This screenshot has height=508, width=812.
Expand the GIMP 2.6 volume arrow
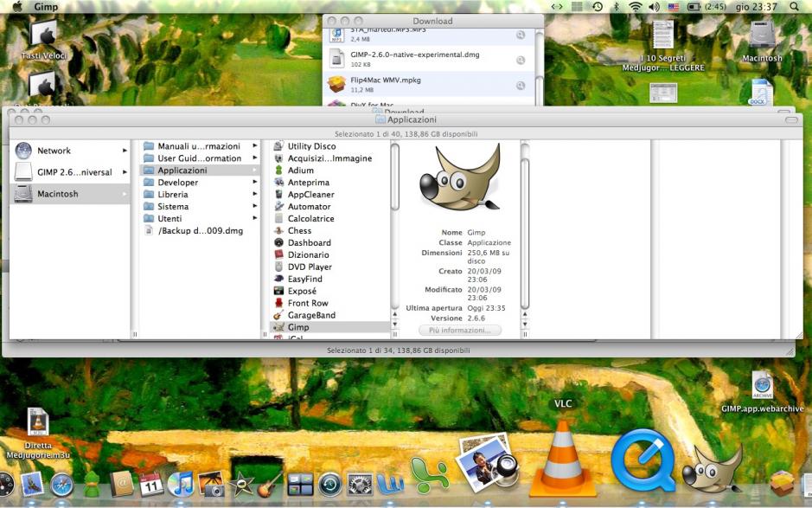coord(125,172)
